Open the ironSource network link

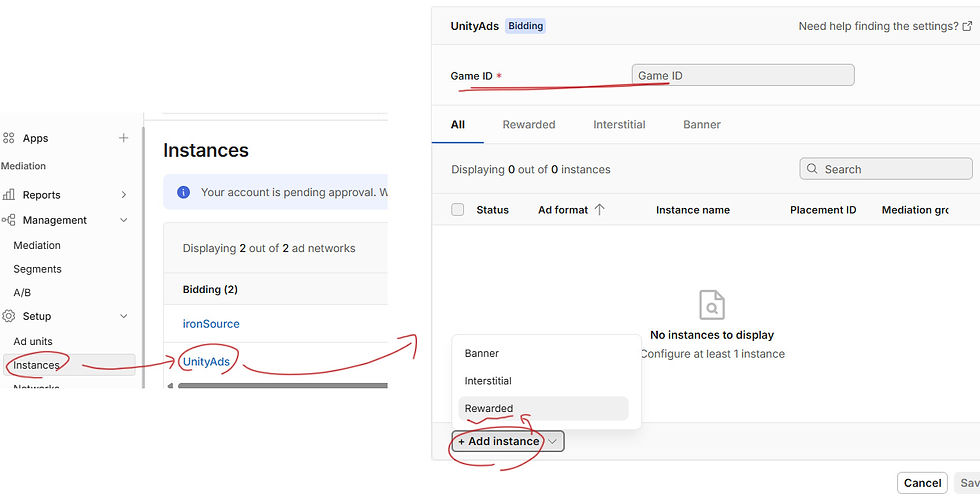tap(211, 324)
